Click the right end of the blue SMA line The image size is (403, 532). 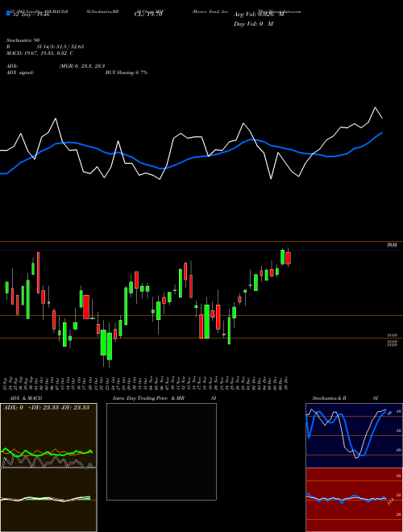(x=382, y=133)
